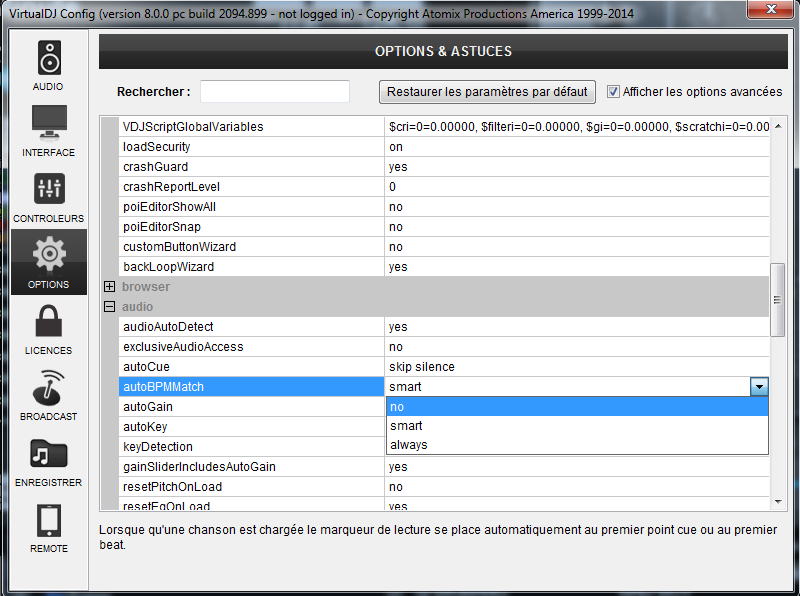
Task: Collapse the audio settings group
Action: pyautogui.click(x=110, y=307)
